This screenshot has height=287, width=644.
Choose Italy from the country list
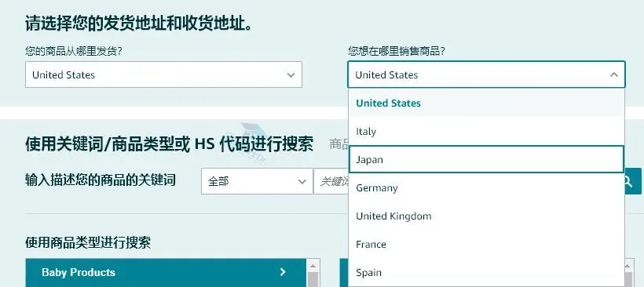(x=486, y=131)
